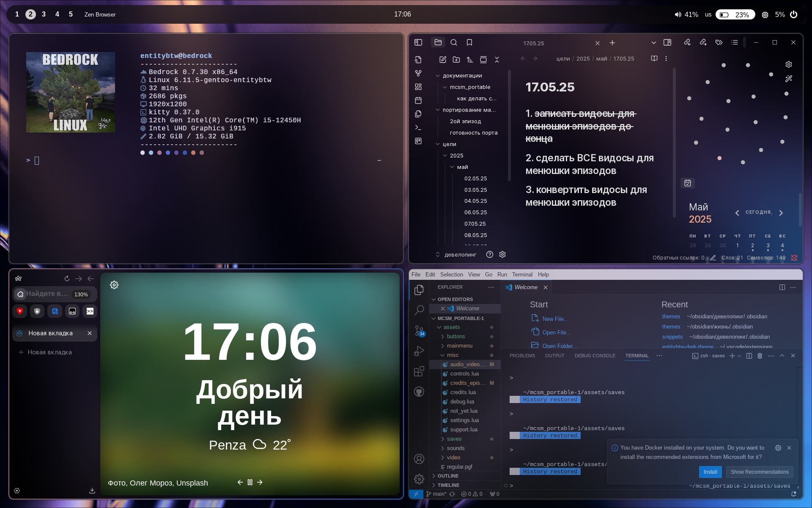Screen dimensions: 812x508
Task: Pause the wallpaper photo slideshow
Action: coord(250,482)
